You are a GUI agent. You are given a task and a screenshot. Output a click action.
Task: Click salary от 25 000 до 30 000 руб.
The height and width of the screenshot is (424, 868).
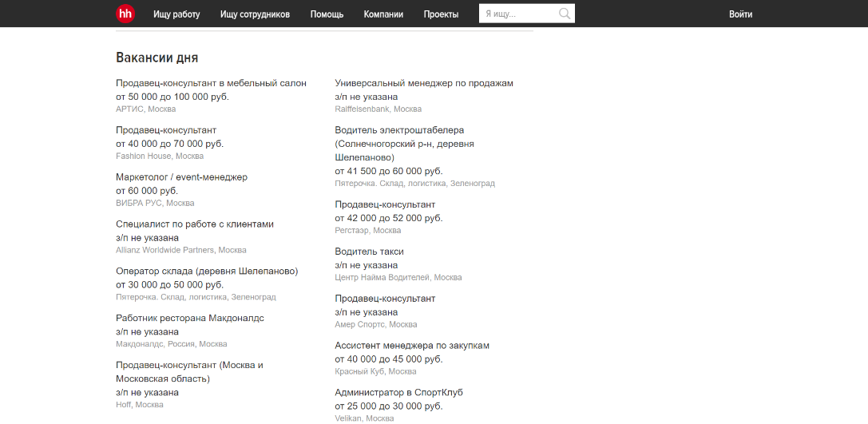[x=389, y=406]
